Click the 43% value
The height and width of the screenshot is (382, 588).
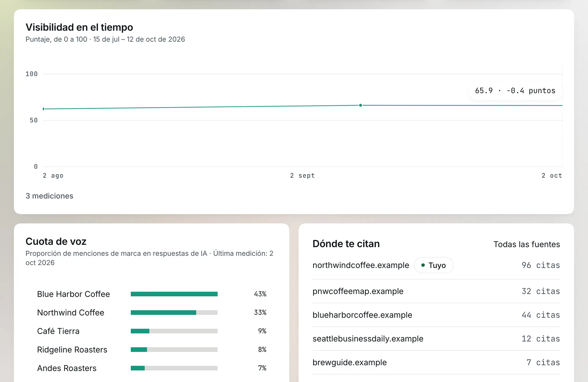(260, 294)
